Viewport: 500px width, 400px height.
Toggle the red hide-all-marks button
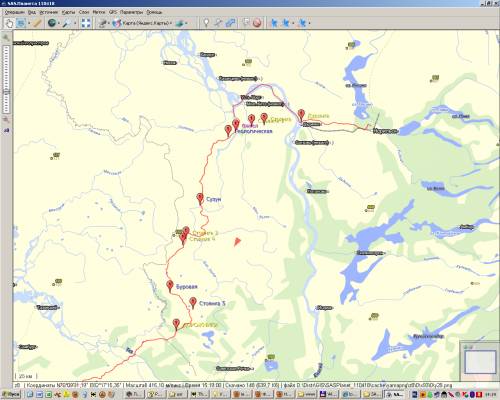pyautogui.click(x=257, y=23)
